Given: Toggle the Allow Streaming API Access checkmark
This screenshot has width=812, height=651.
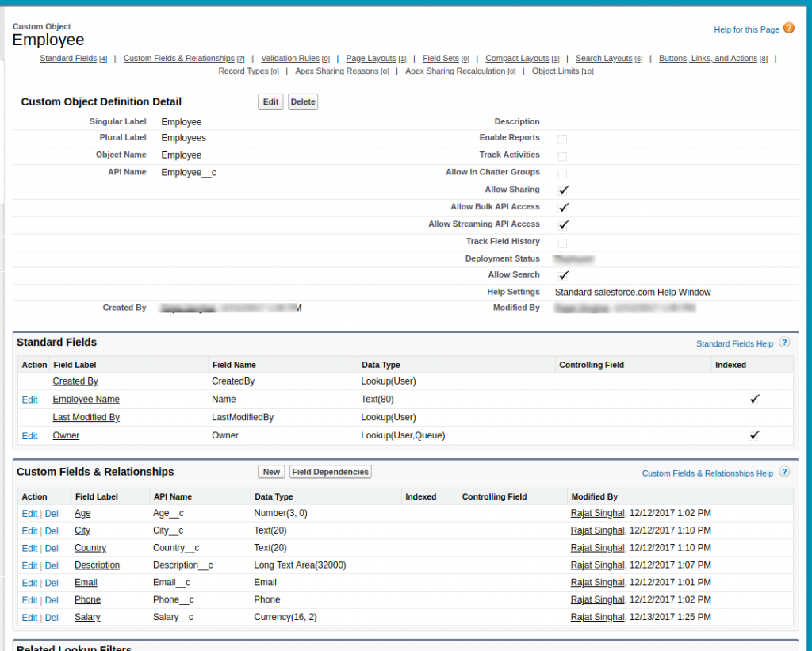Looking at the screenshot, I should click(x=564, y=224).
